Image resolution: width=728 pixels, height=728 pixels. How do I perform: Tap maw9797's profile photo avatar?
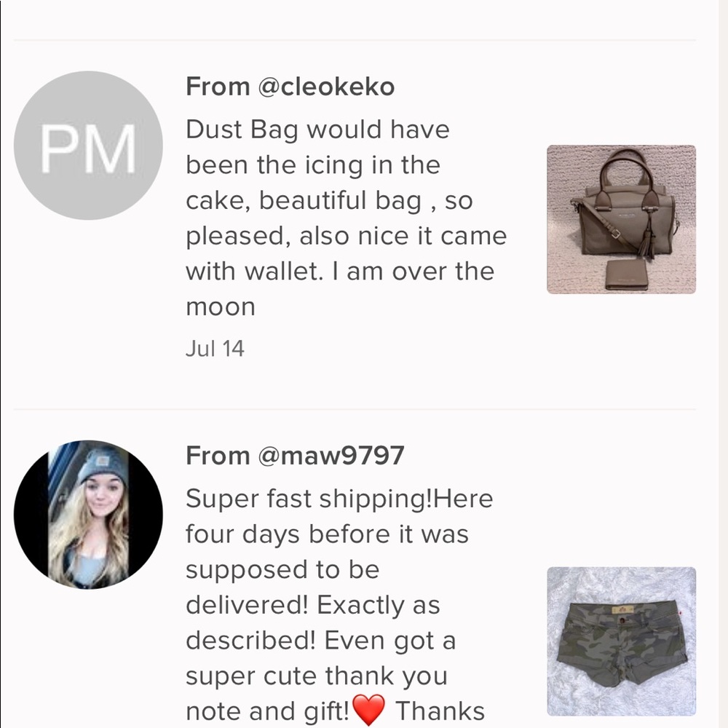[x=88, y=514]
